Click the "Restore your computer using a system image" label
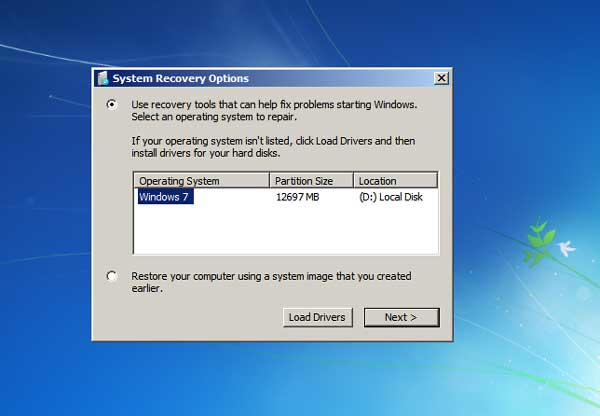Screen dimensions: 600x416 pyautogui.click(x=271, y=276)
